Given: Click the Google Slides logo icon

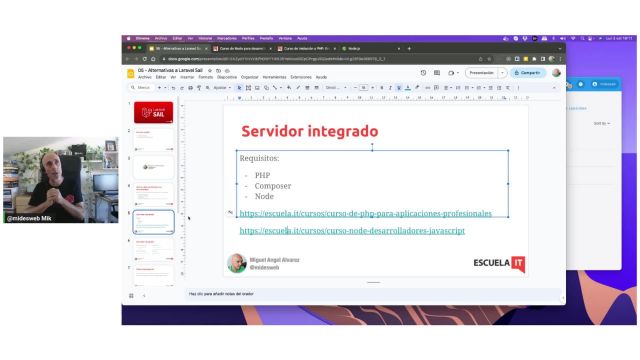Looking at the screenshot, I should [131, 73].
